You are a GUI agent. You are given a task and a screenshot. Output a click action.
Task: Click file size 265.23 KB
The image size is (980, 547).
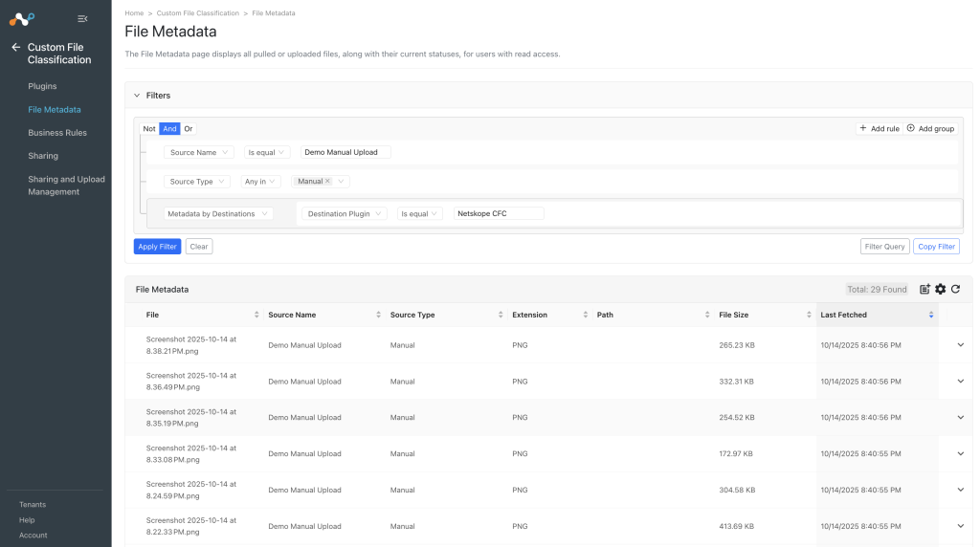pos(737,345)
